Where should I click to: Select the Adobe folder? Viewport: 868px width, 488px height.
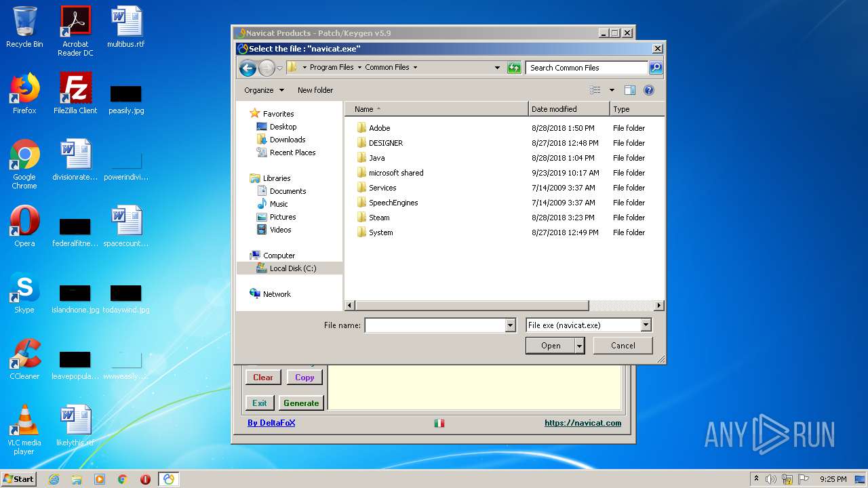tap(379, 128)
